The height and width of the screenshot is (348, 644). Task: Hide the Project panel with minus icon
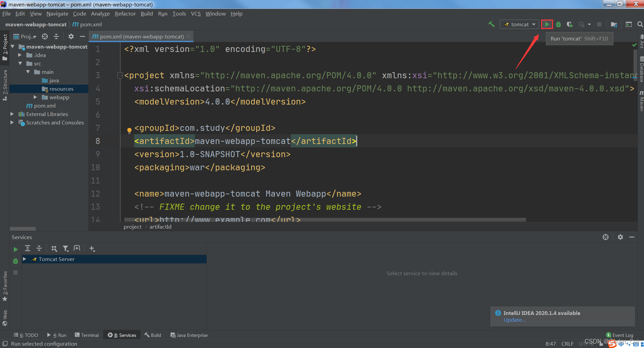pyautogui.click(x=82, y=36)
